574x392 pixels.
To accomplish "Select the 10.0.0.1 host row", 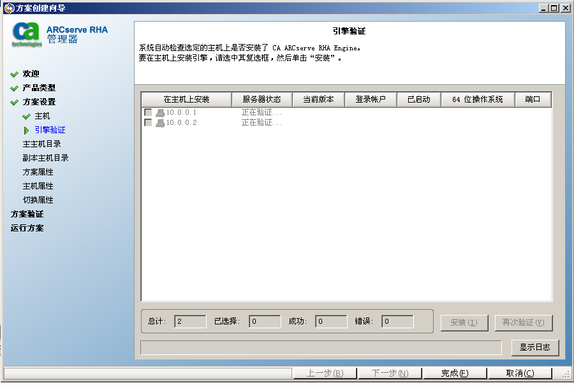I will click(x=346, y=113).
